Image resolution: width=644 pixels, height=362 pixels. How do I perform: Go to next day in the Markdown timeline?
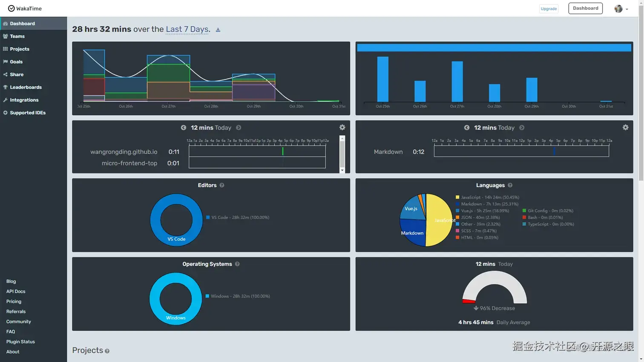[522, 128]
